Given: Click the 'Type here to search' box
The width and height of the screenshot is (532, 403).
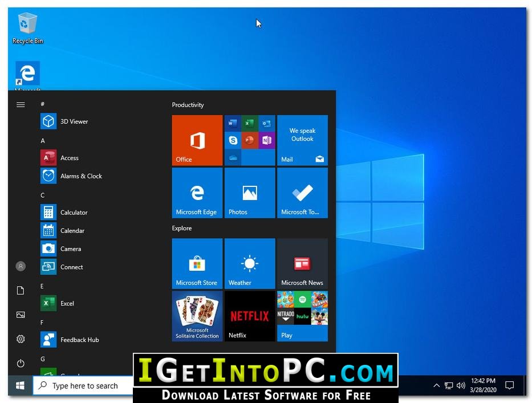Looking at the screenshot, I should [x=83, y=386].
